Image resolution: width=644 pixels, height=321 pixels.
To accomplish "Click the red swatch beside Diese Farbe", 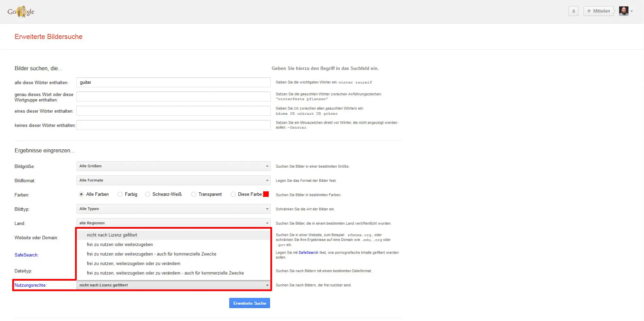I will tap(266, 194).
